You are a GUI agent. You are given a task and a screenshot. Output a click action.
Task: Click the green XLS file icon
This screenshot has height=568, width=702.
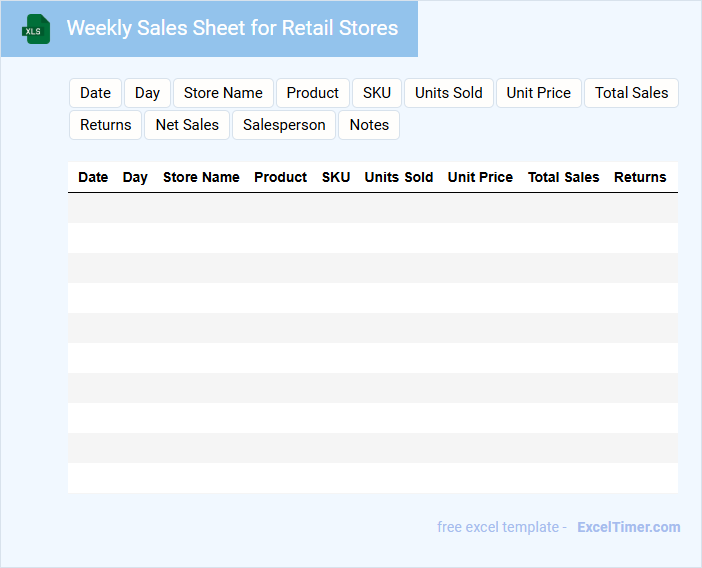point(35,29)
